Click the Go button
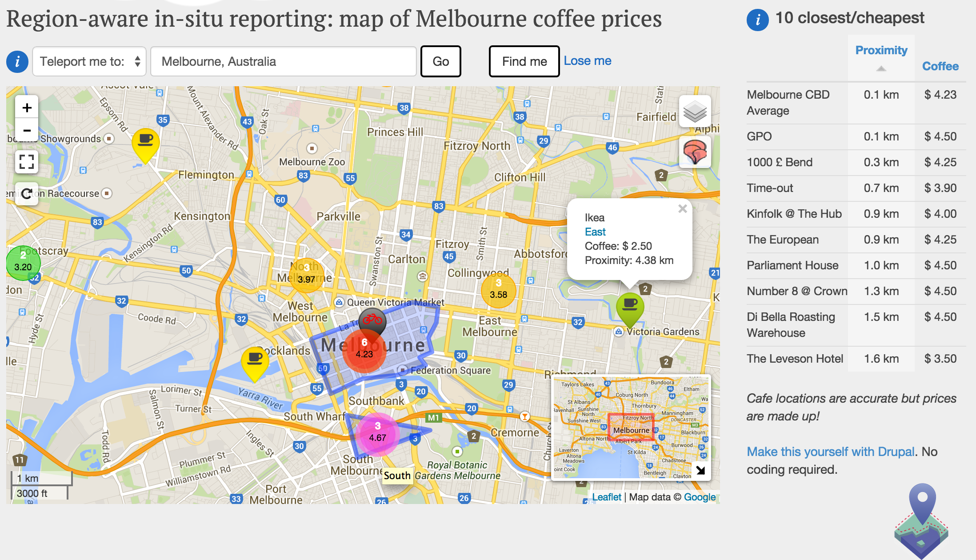The height and width of the screenshot is (560, 976). point(440,61)
